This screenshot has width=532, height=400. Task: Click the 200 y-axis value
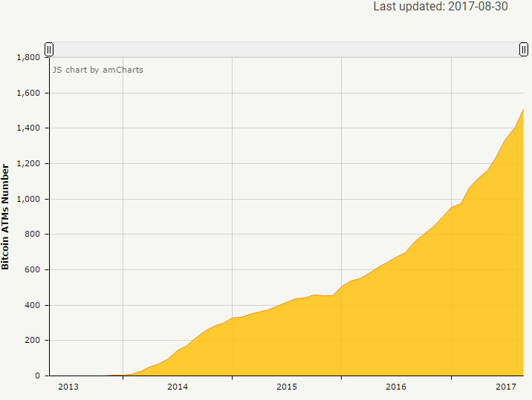[32, 340]
